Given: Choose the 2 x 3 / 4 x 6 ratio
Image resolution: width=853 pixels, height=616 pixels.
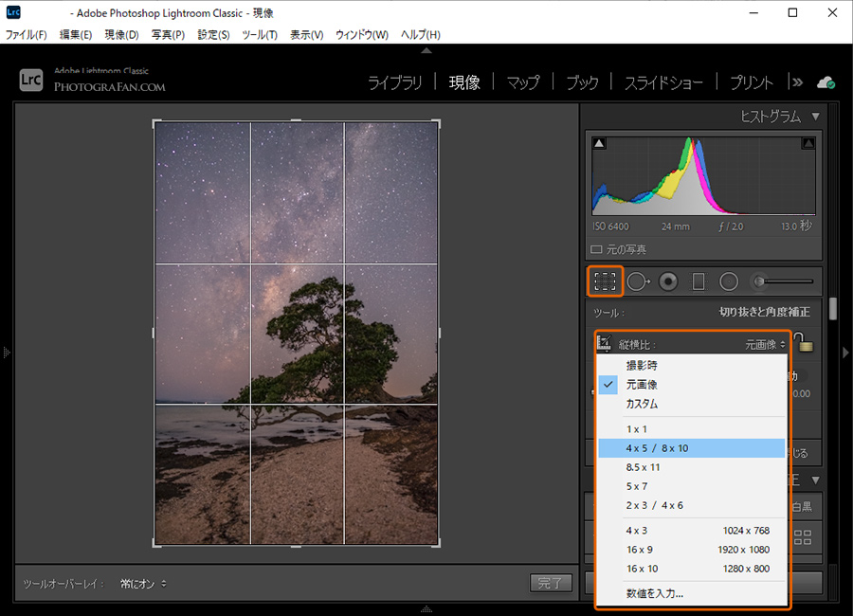Looking at the screenshot, I should [x=692, y=505].
